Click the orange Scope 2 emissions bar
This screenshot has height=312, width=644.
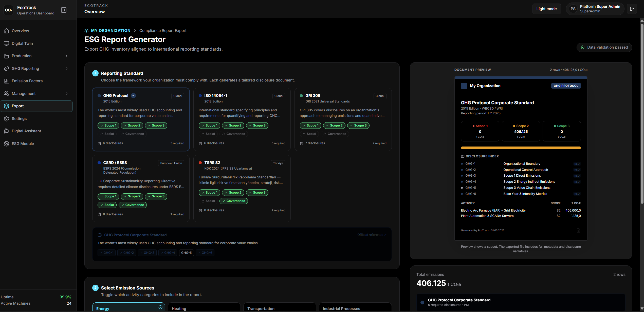pyautogui.click(x=521, y=148)
